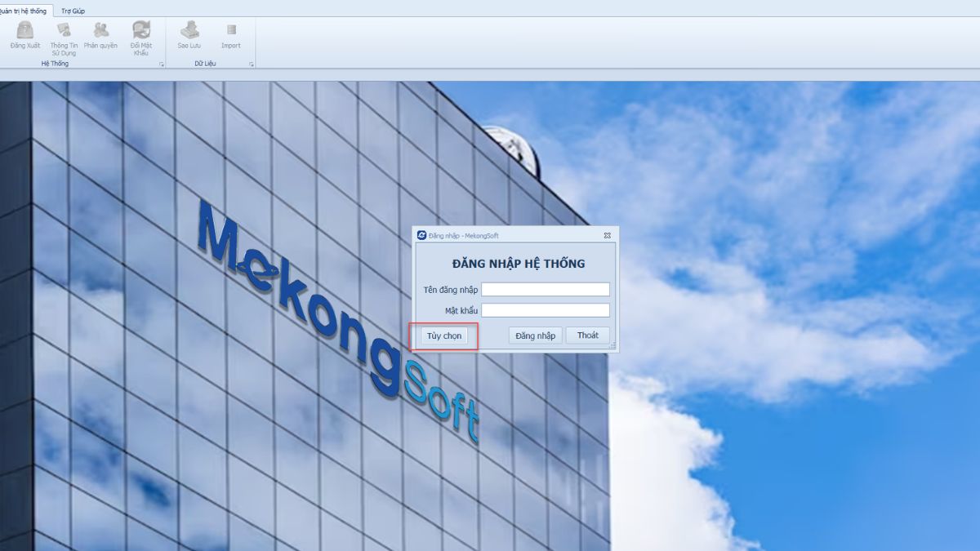Click the Tên đăng nhập input field

tap(546, 289)
